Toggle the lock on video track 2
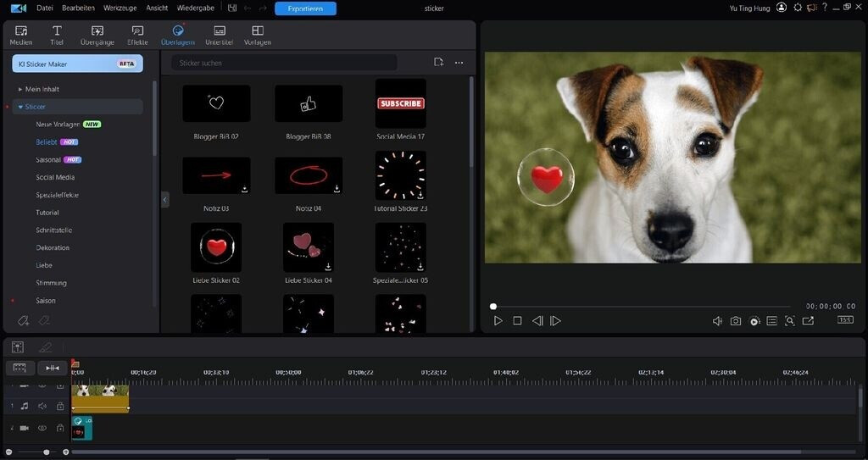This screenshot has height=460, width=868. pyautogui.click(x=59, y=428)
